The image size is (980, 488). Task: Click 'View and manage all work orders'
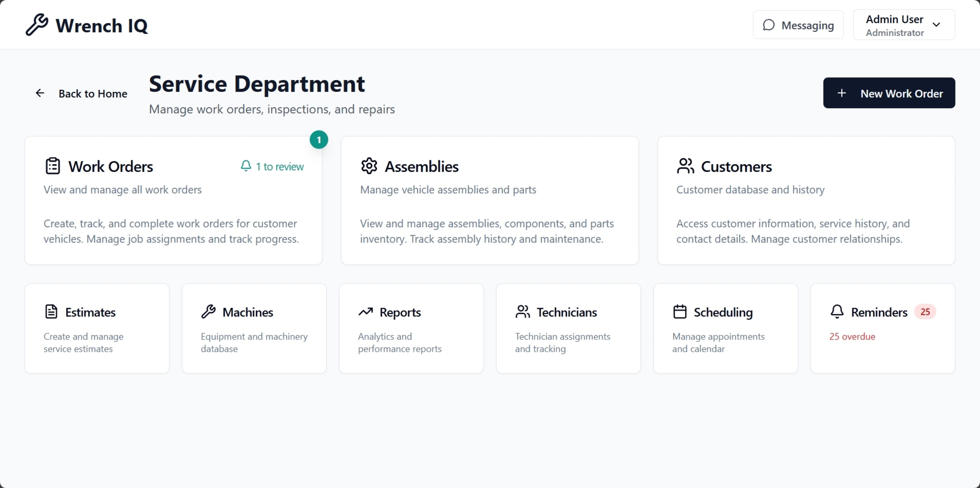coord(122,190)
